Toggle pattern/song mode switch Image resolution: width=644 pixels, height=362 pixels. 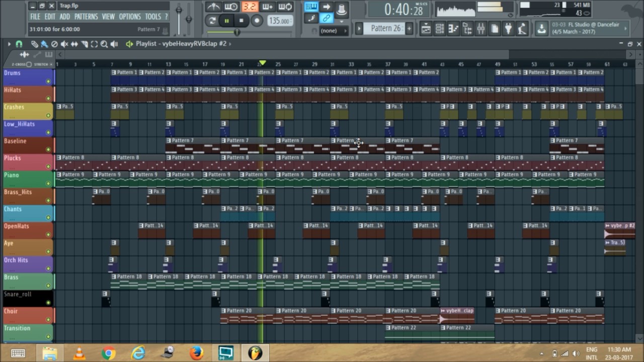tap(212, 21)
